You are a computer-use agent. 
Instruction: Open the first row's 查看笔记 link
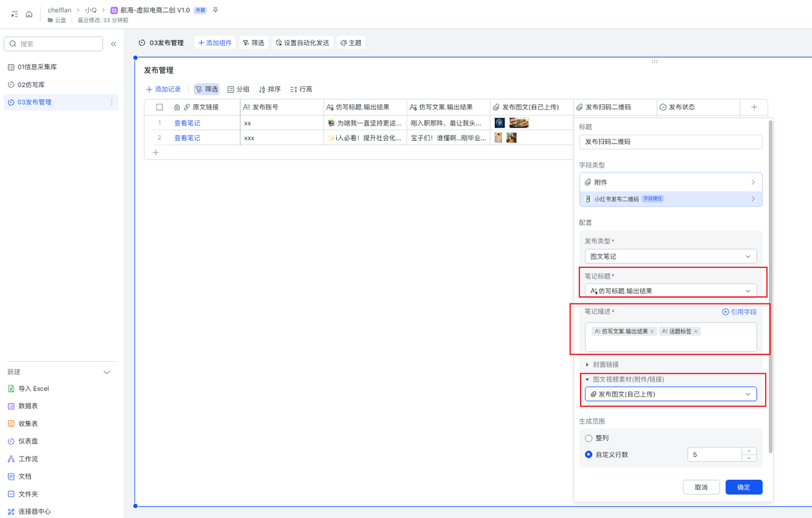(x=187, y=123)
